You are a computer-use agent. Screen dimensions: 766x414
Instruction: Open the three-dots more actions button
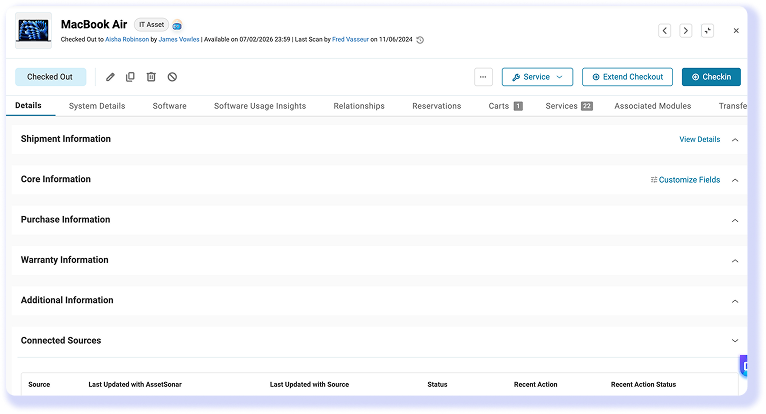[x=483, y=77]
